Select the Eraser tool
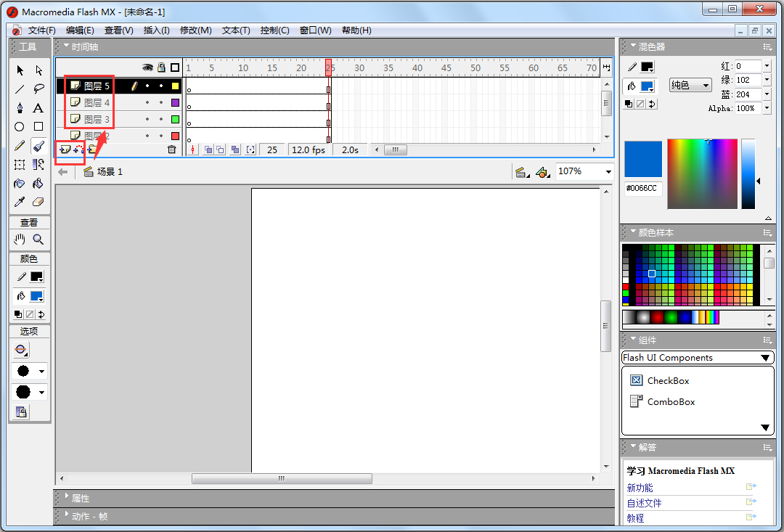Viewport: 784px width, 532px height. point(38,202)
